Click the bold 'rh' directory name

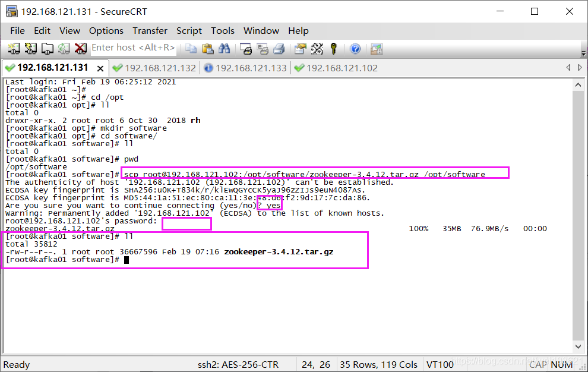click(195, 121)
